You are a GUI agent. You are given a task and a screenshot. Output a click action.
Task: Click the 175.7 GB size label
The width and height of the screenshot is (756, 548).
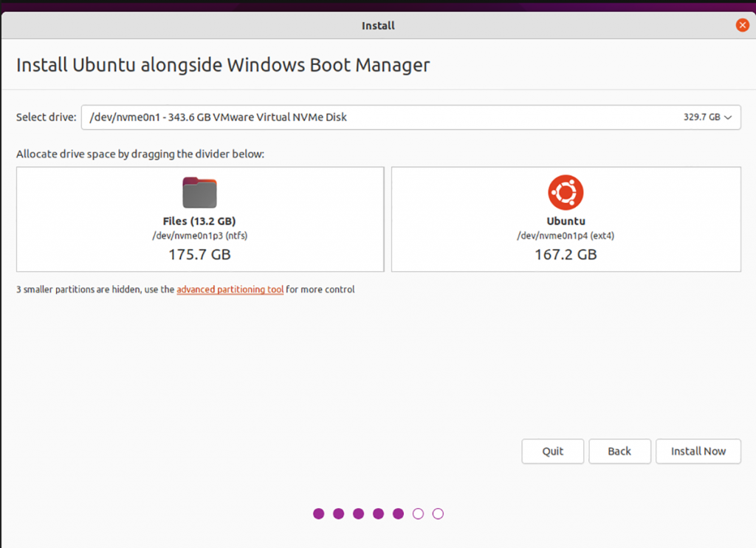tap(199, 254)
